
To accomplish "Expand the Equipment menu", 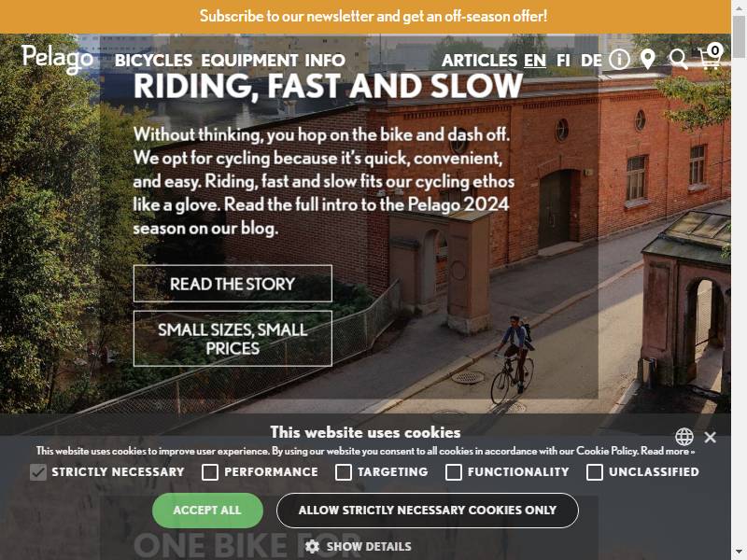I will pyautogui.click(x=249, y=61).
